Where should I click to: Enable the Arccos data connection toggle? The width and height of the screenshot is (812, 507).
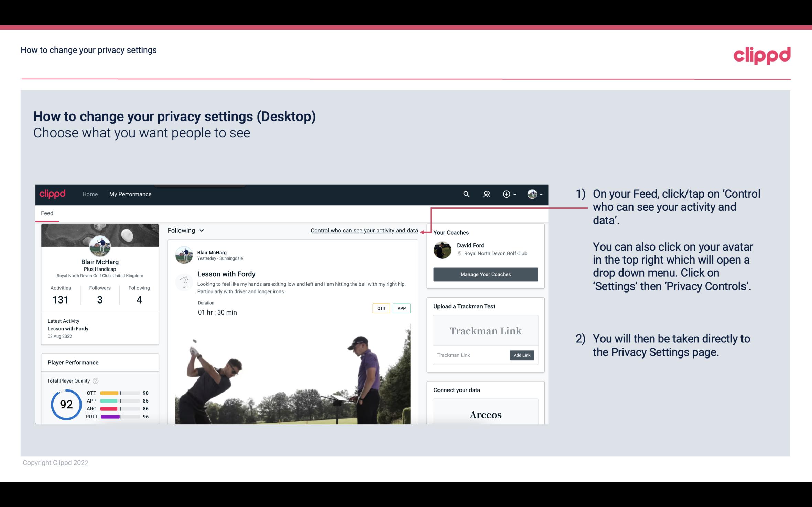(x=485, y=415)
